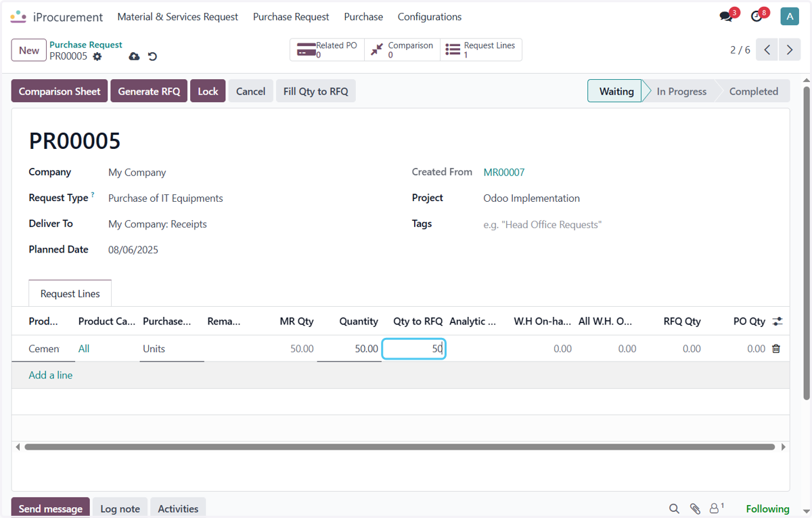Open the iProcurement app home icon
Viewport: 812px width, 518px height.
click(18, 17)
